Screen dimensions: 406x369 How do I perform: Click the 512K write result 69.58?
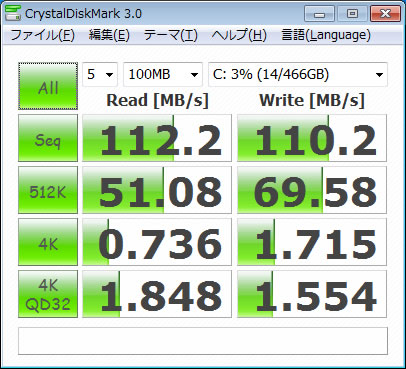click(312, 190)
